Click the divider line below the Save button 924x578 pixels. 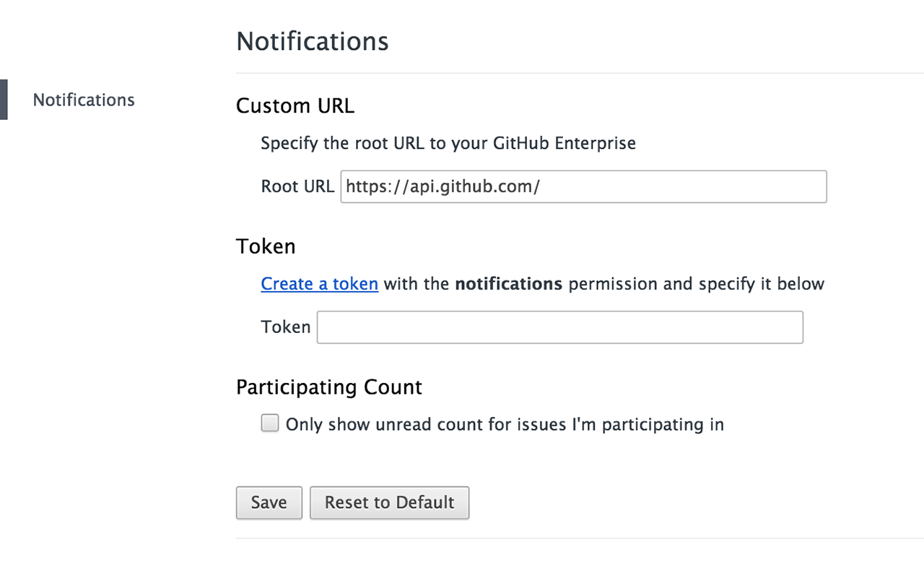pyautogui.click(x=579, y=538)
